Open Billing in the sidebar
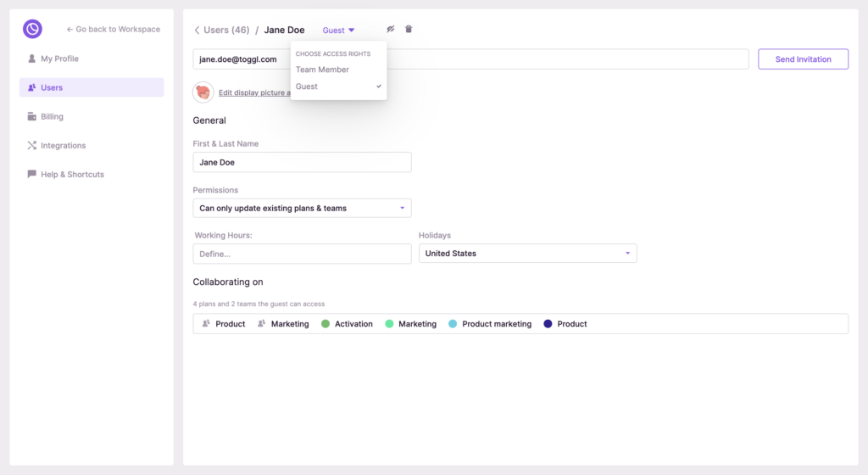Screen dimensions: 868x475 52,116
